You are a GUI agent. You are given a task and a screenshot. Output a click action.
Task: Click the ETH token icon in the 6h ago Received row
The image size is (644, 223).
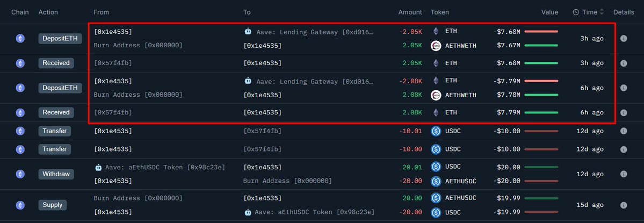pyautogui.click(x=436, y=112)
